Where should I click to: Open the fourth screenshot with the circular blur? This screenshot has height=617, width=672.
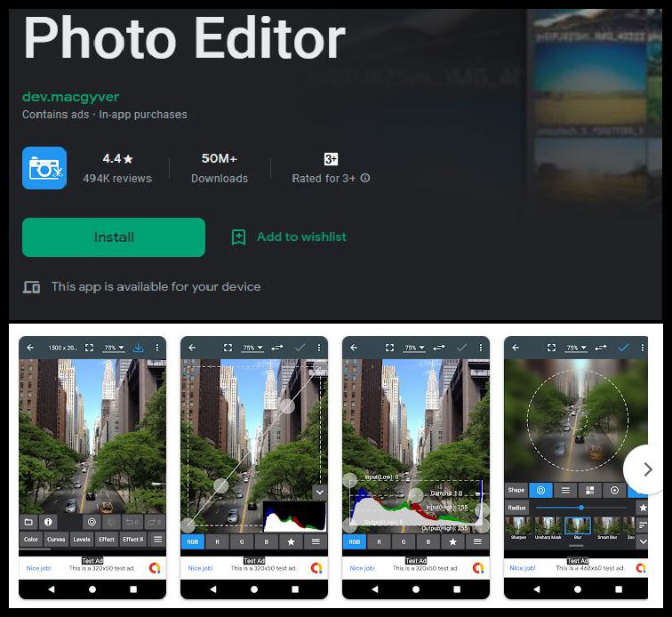coord(576,468)
